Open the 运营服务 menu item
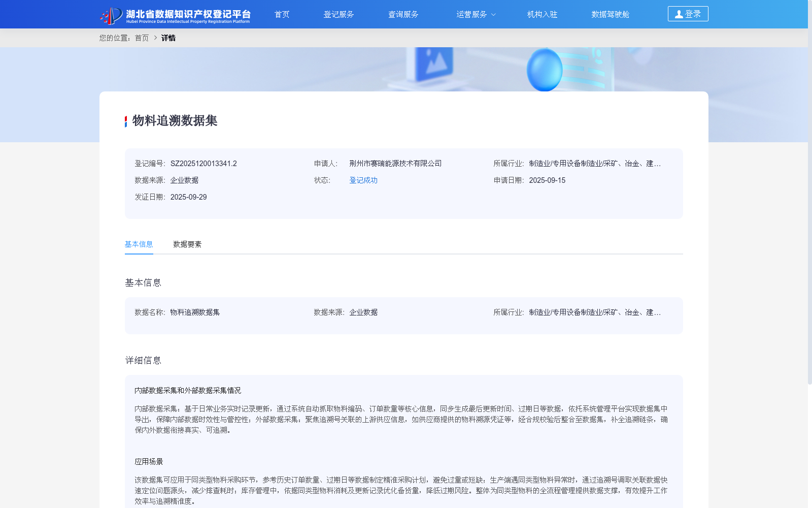 tap(471, 14)
